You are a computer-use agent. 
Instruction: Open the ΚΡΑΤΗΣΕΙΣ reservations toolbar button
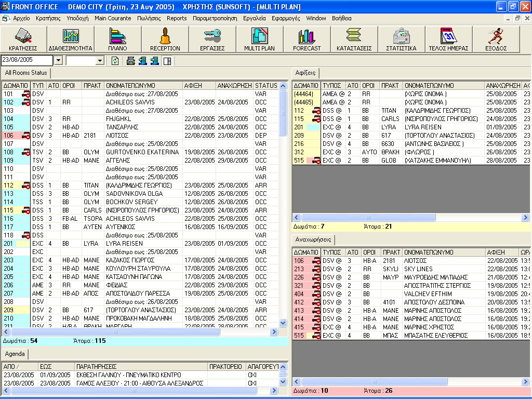tap(23, 39)
